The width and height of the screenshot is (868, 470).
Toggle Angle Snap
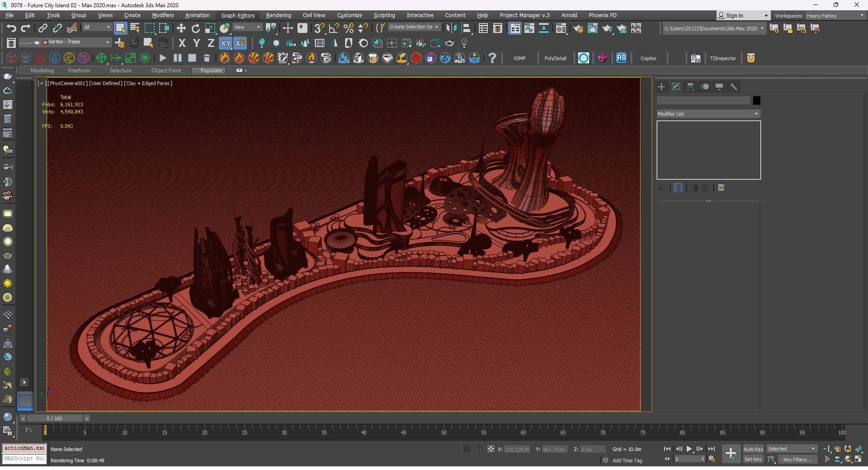click(x=334, y=28)
